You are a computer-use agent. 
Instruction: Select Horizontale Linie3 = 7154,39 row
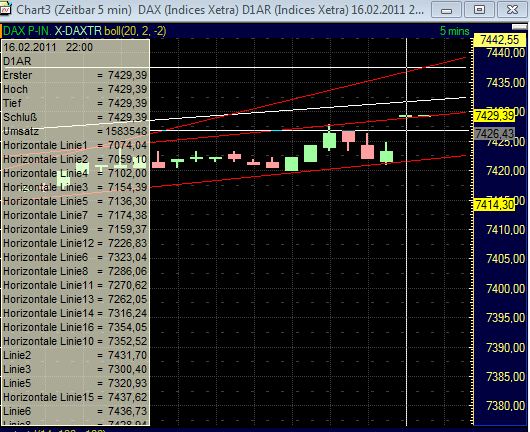pyautogui.click(x=75, y=187)
